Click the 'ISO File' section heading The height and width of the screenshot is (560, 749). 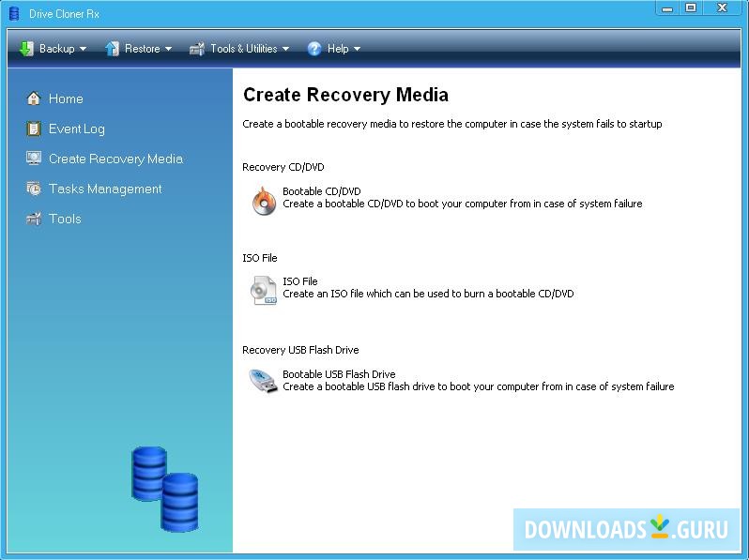pyautogui.click(x=260, y=258)
